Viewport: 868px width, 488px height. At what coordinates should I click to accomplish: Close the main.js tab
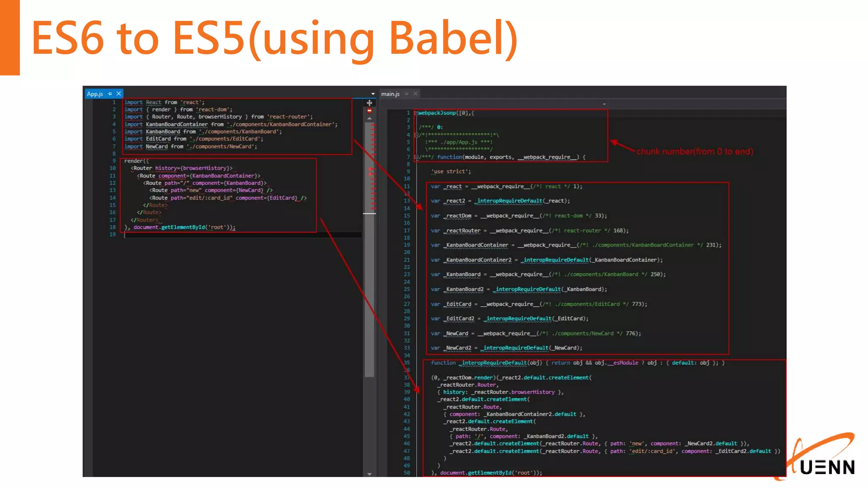point(415,94)
